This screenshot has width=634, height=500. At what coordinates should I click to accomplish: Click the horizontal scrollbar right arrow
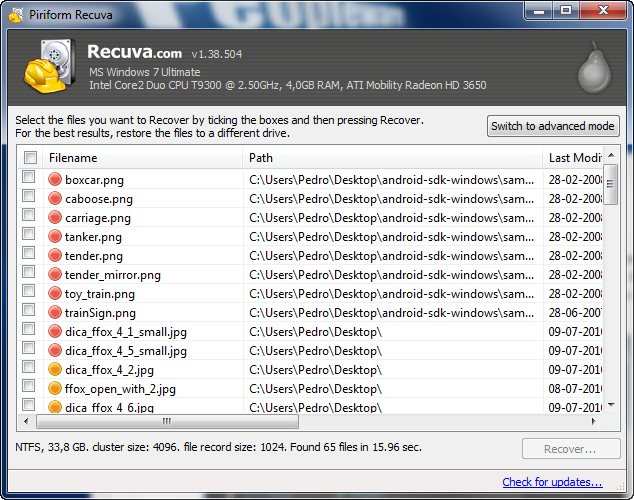coord(594,422)
